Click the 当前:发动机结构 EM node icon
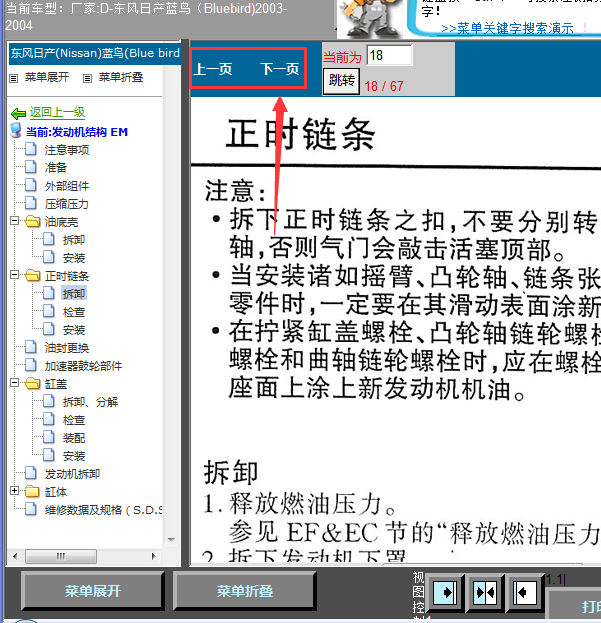 click(16, 131)
